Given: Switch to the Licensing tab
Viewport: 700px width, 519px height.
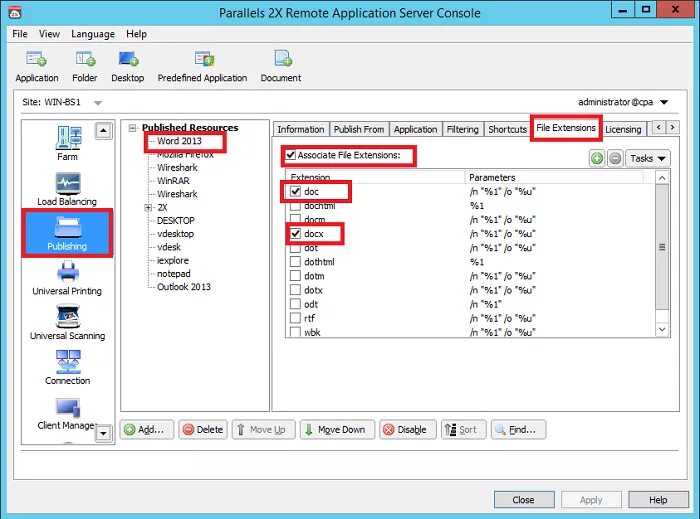Looking at the screenshot, I should point(623,129).
